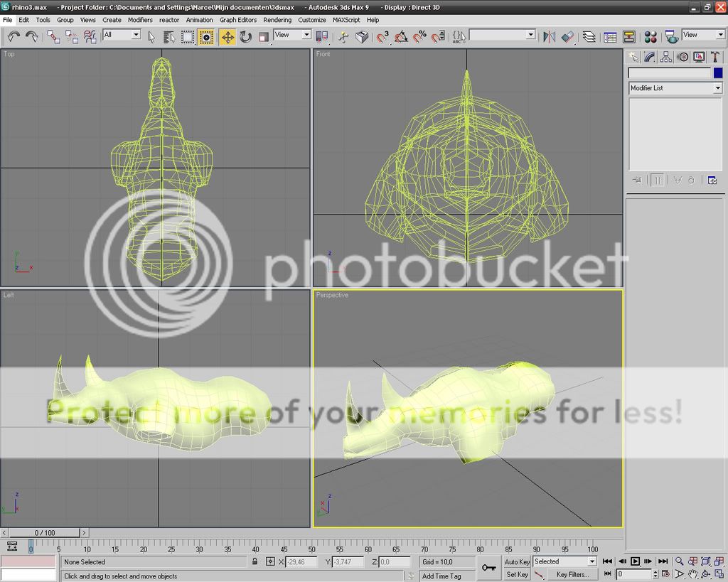Click the Undo arrow icon
This screenshot has height=582, width=728.
[14, 36]
